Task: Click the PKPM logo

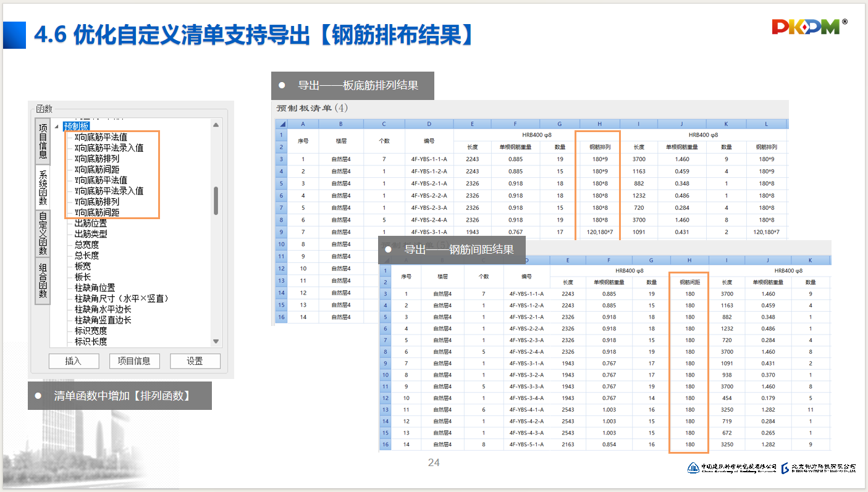Action: pos(808,26)
